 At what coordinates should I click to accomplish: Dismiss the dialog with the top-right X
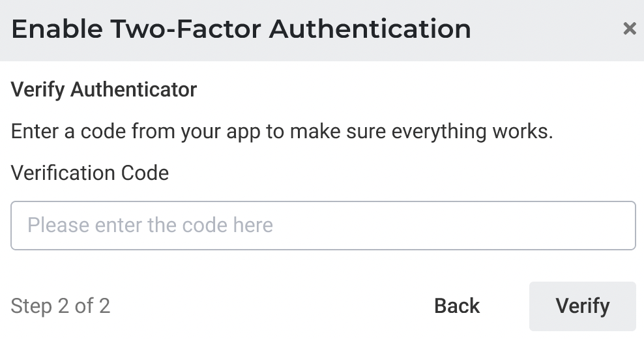point(629,29)
